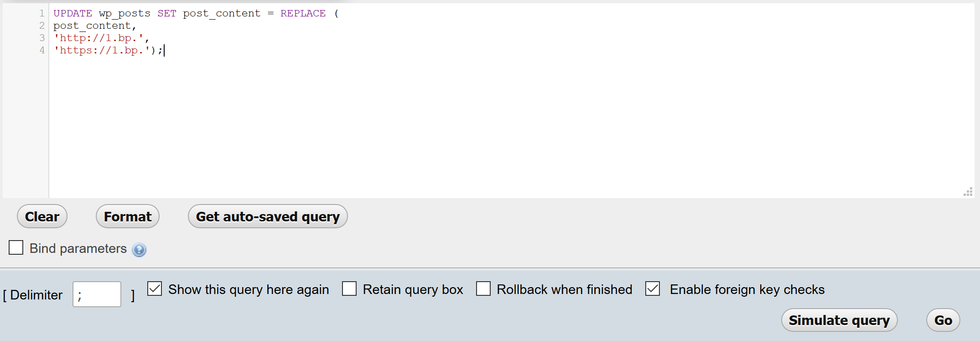The width and height of the screenshot is (980, 341).
Task: Tick the Retain query box checkbox
Action: pyautogui.click(x=349, y=289)
